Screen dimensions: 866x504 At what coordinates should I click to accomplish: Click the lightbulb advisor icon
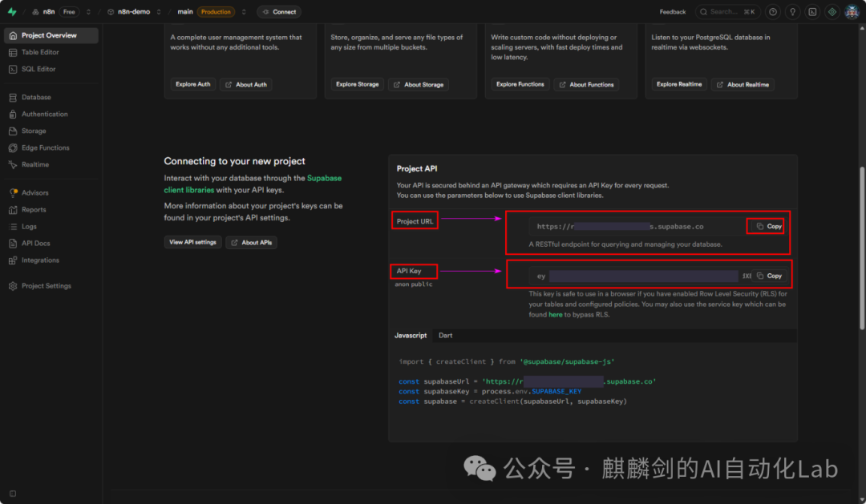point(792,11)
